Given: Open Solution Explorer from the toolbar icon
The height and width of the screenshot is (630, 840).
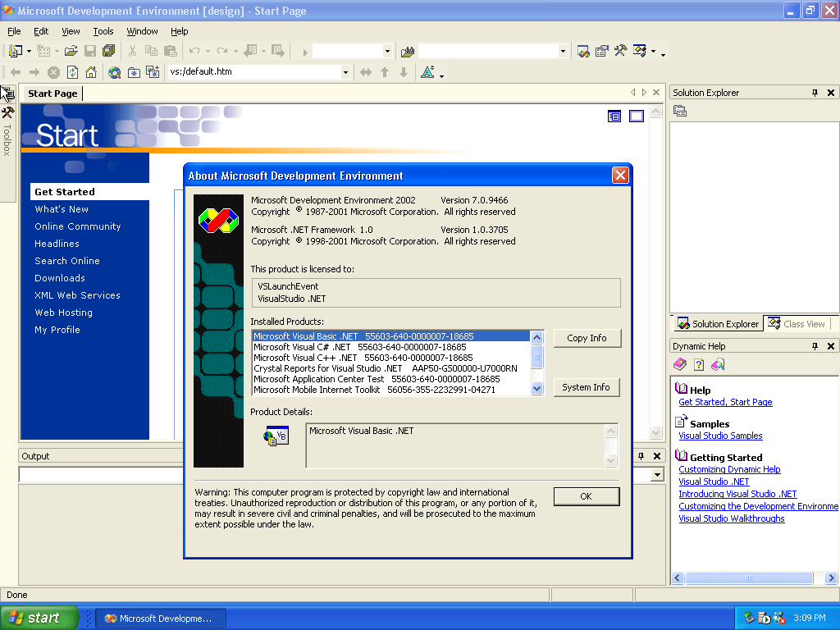Looking at the screenshot, I should coord(583,52).
